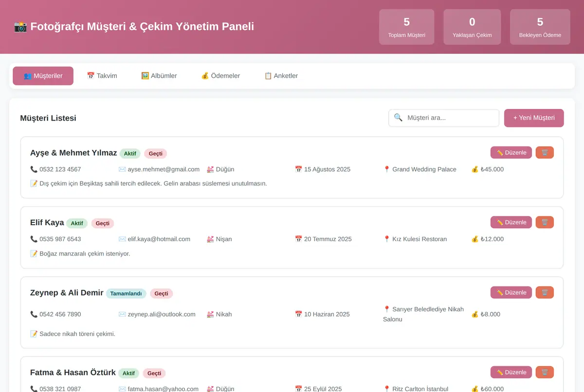Click the location pin beside Kız Kulesi Restoran
Screen dimensions: 584x392
pos(387,239)
